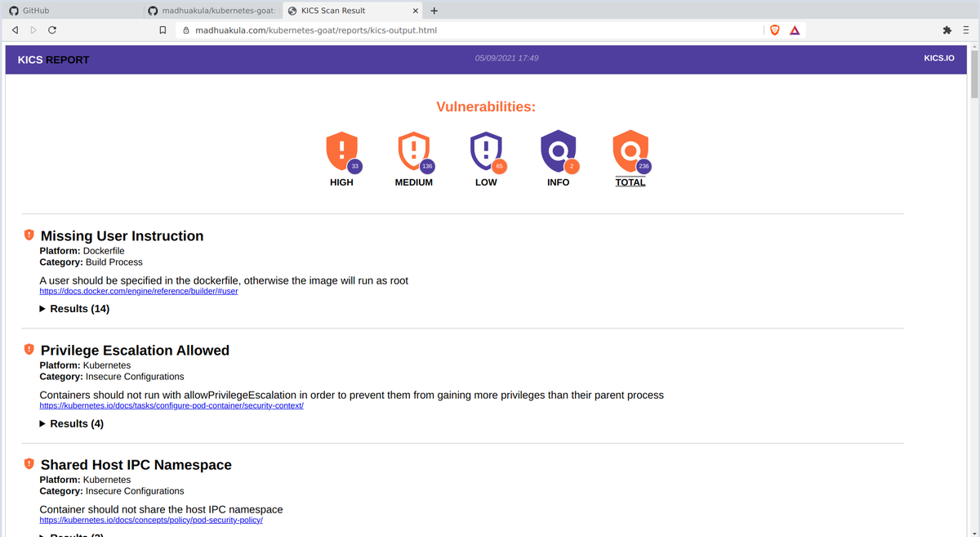Image resolution: width=980 pixels, height=537 pixels.
Task: Click the LOW severity label
Action: 486,182
